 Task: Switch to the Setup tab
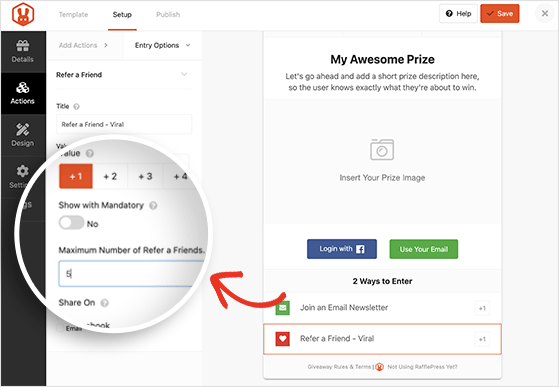coord(122,15)
